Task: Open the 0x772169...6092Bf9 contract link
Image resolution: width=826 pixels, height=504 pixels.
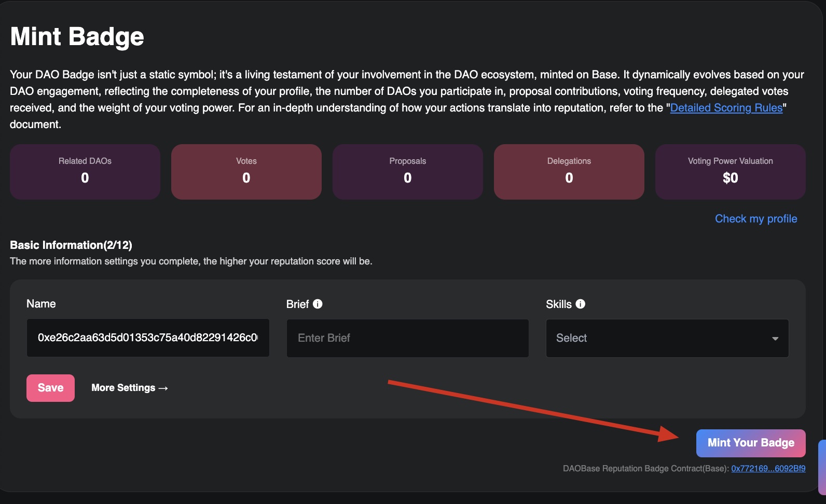Action: pyautogui.click(x=768, y=469)
